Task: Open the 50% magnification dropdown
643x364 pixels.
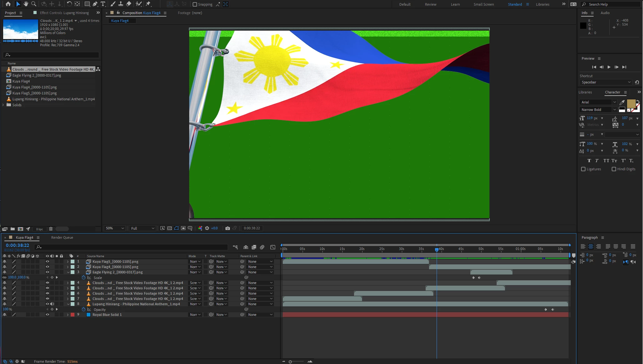Action: click(x=115, y=228)
